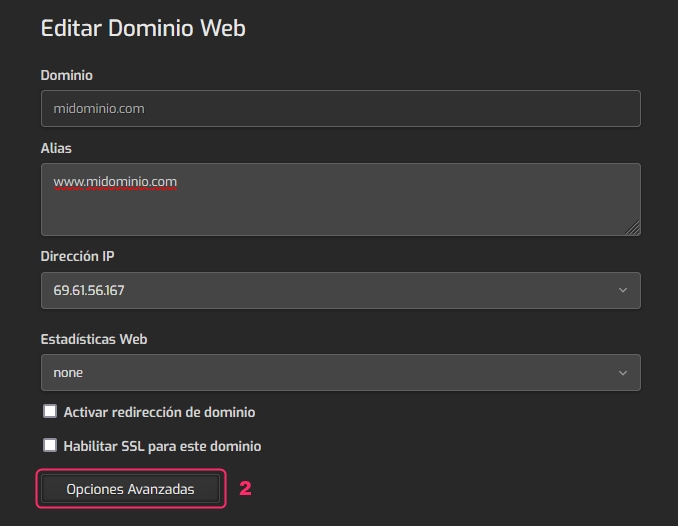Click the Dominio field label

coord(66,76)
